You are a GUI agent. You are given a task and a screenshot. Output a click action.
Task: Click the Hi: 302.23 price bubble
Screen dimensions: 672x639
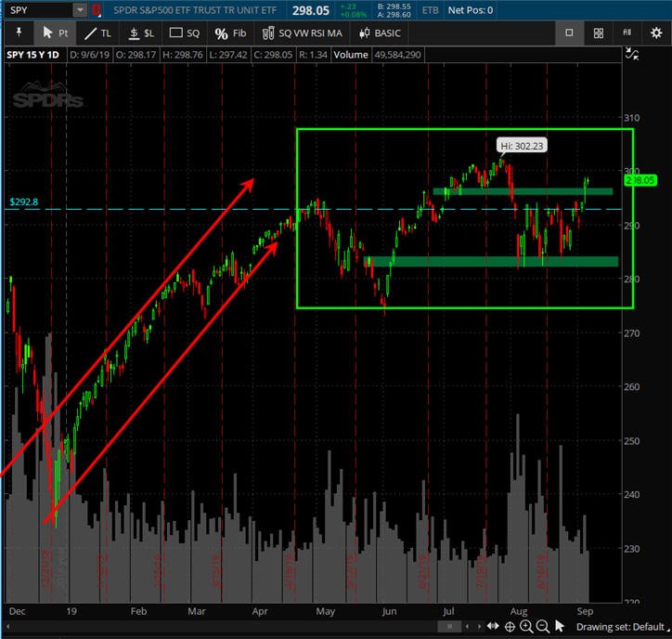point(522,146)
